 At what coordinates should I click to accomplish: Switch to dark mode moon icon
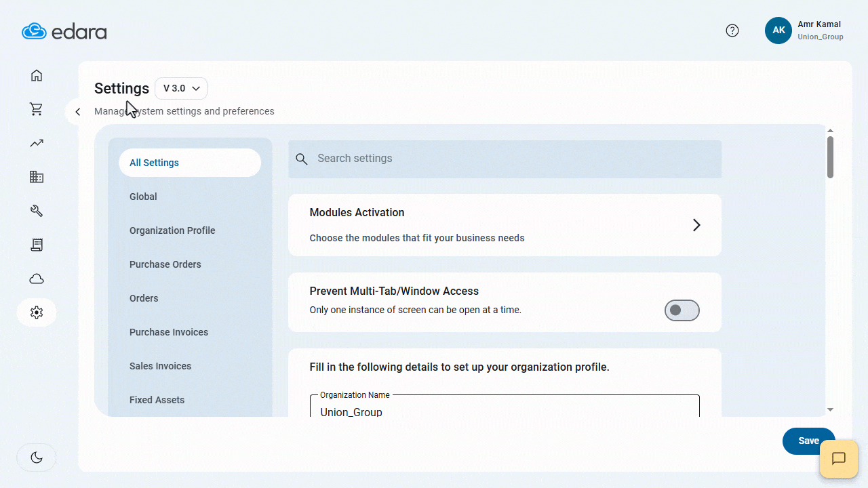[37, 457]
